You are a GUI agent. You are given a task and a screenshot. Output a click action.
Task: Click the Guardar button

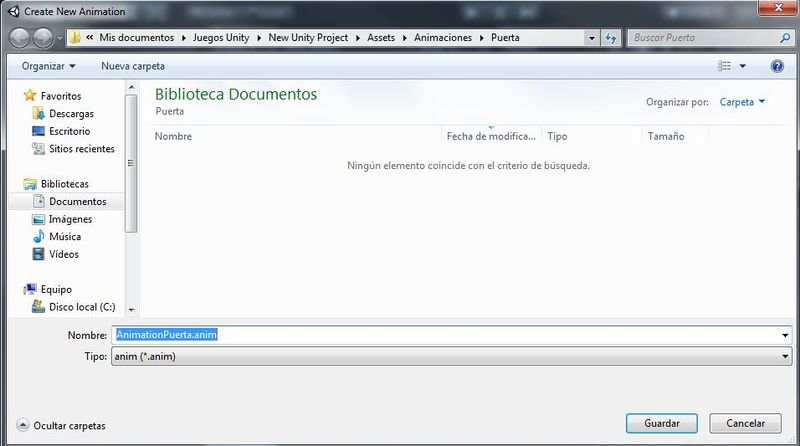pyautogui.click(x=662, y=424)
